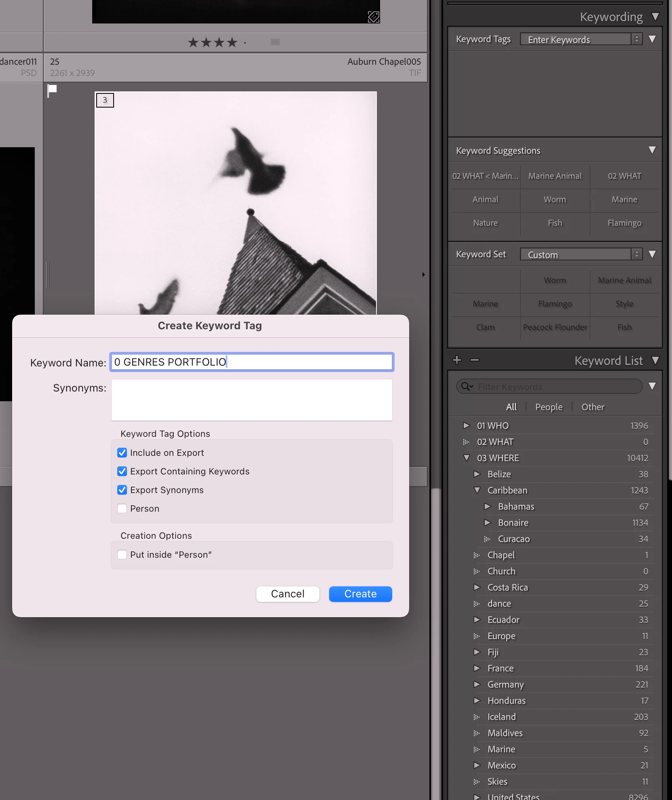Click the gray color label below stars

coord(275,42)
